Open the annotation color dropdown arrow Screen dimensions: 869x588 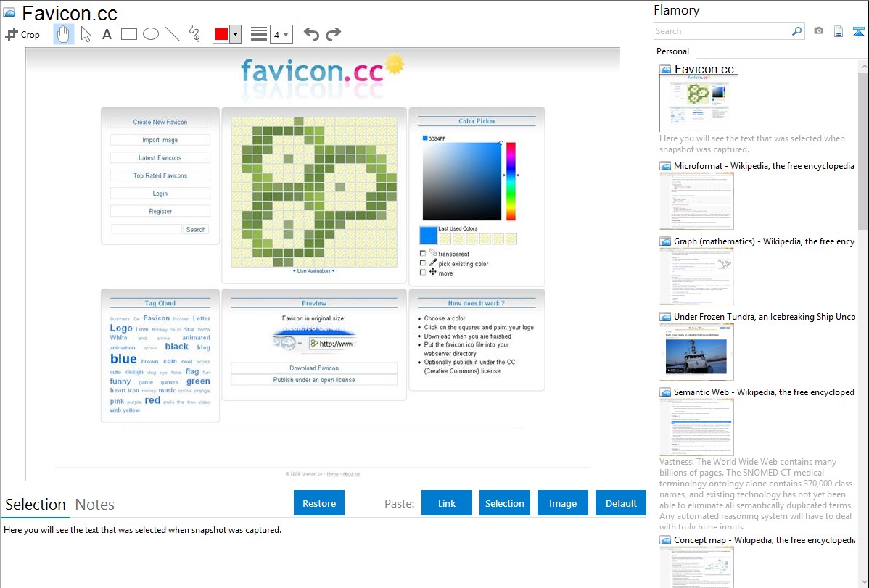236,34
